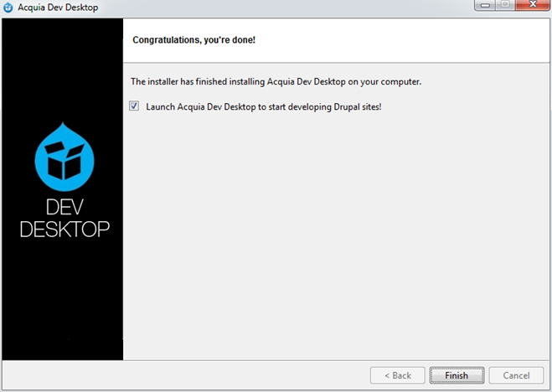The image size is (552, 392).
Task: Click the Finish button
Action: pyautogui.click(x=457, y=375)
